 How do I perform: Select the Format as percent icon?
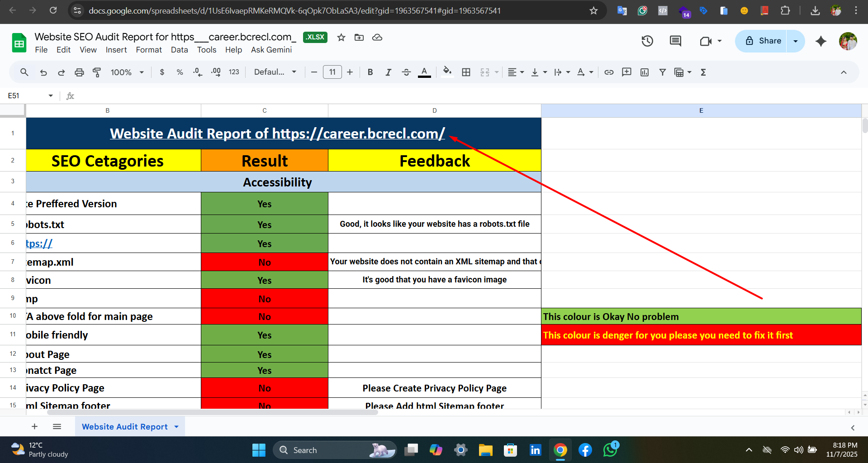coord(179,72)
